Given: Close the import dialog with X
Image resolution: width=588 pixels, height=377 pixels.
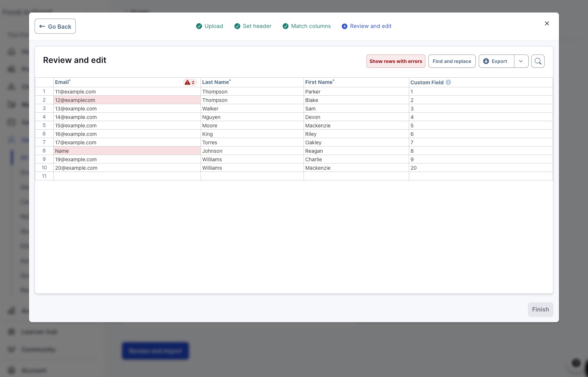Looking at the screenshot, I should 547,24.
